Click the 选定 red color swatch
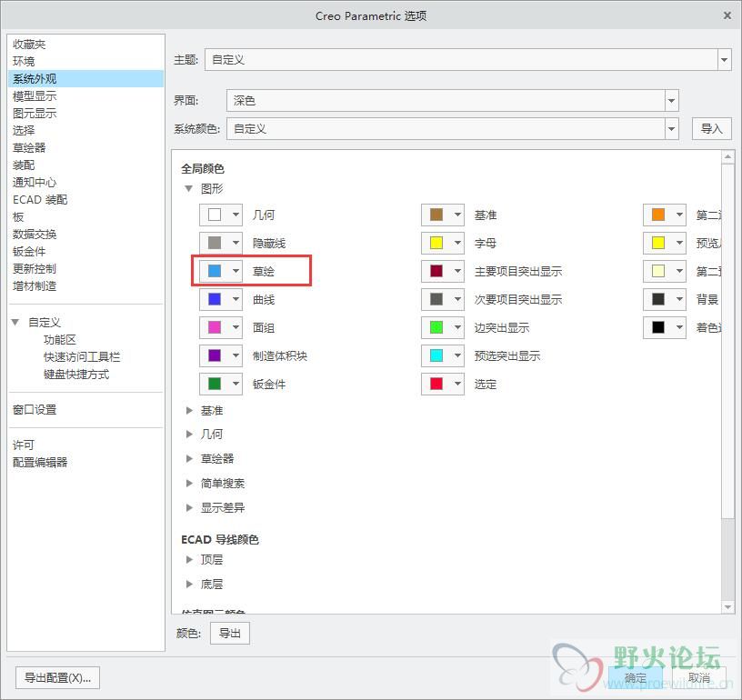 (x=436, y=384)
